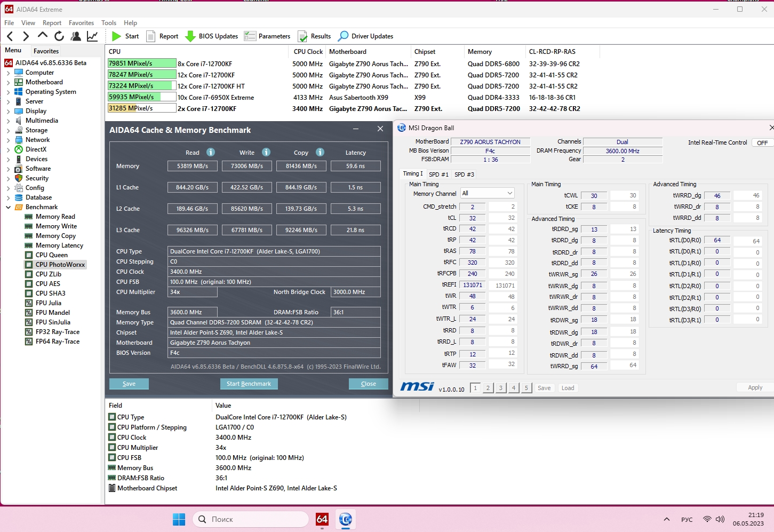Viewport: 774px width, 532px height.
Task: Select Memory Read benchmark in the tree
Action: pyautogui.click(x=55, y=217)
